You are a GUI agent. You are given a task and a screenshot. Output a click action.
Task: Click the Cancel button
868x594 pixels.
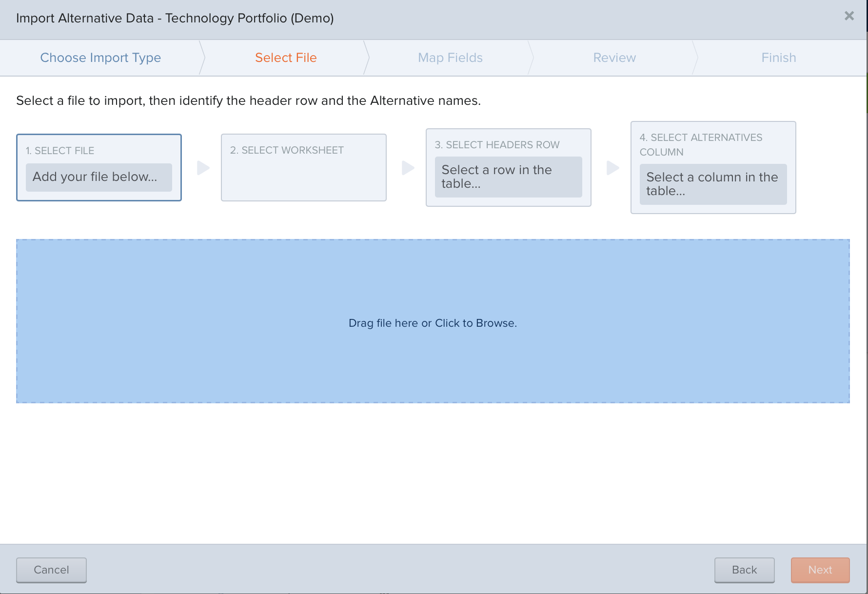51,570
